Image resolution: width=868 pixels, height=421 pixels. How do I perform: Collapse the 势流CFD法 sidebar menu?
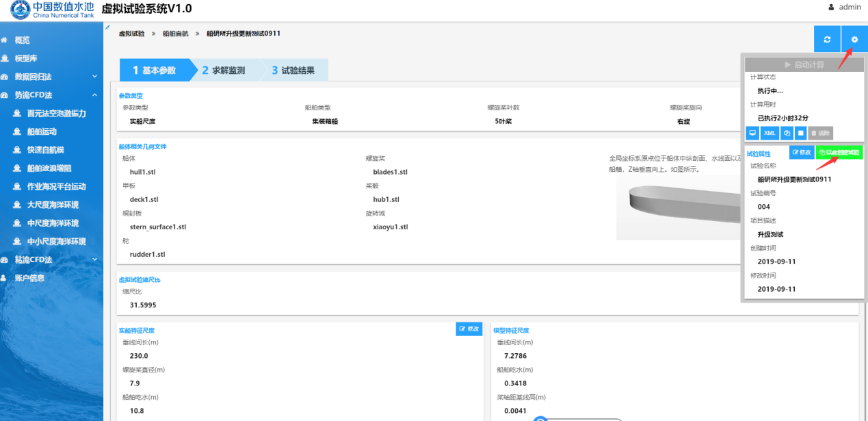point(95,95)
